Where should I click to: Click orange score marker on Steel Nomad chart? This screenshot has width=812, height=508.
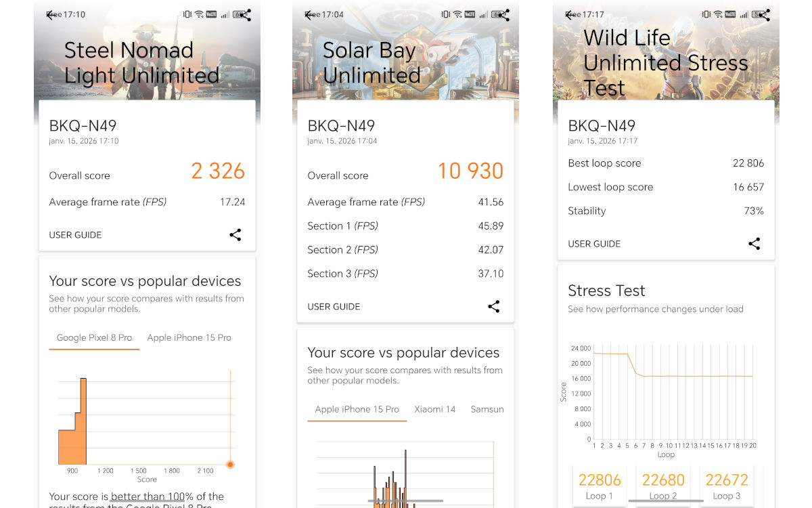pos(230,465)
